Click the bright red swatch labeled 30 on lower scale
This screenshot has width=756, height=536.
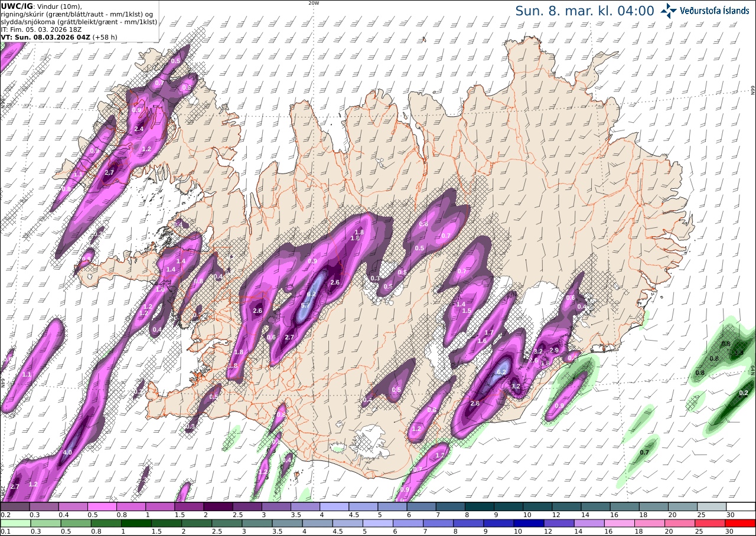(741, 523)
